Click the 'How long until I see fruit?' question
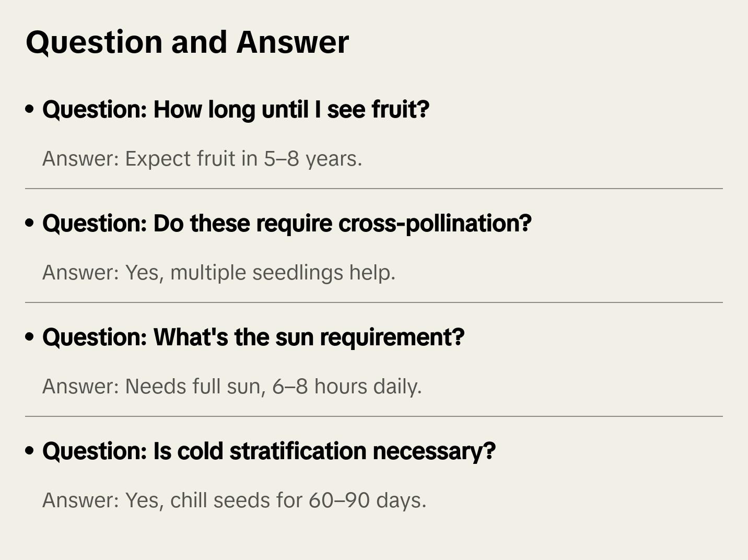748x560 pixels. 236,110
